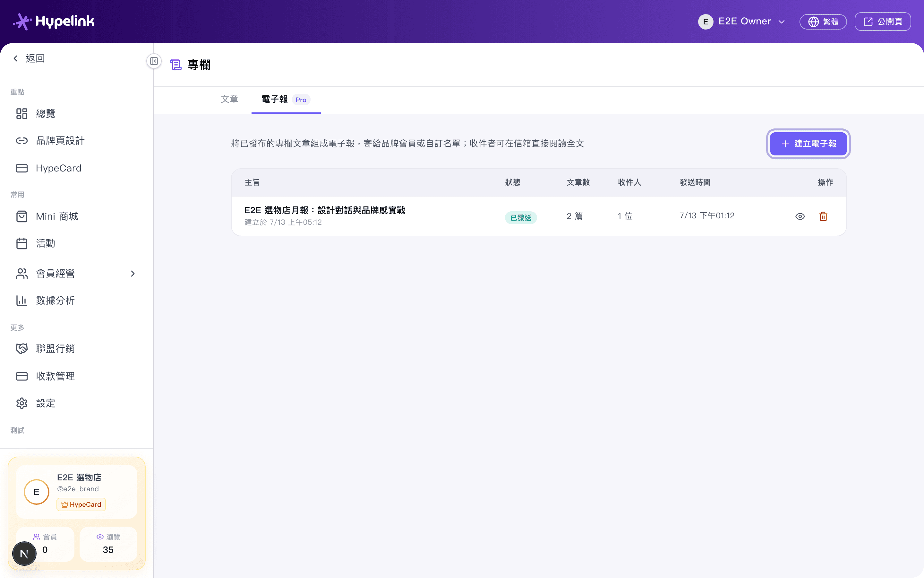Expand 會員經營 submenu chevron

[133, 274]
